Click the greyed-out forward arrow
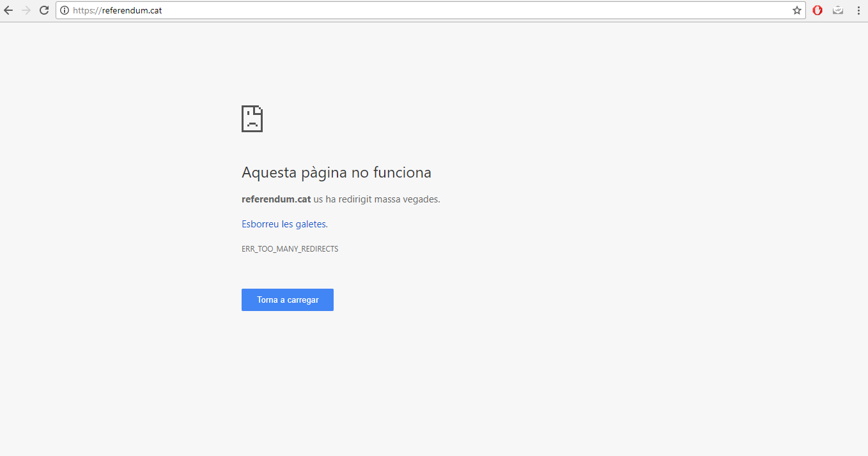 click(26, 10)
